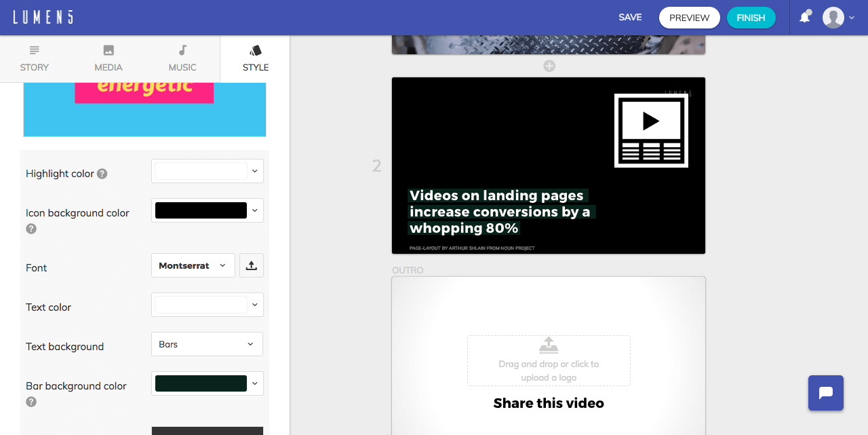Click the font upload icon button
This screenshot has width=868, height=435.
(252, 265)
